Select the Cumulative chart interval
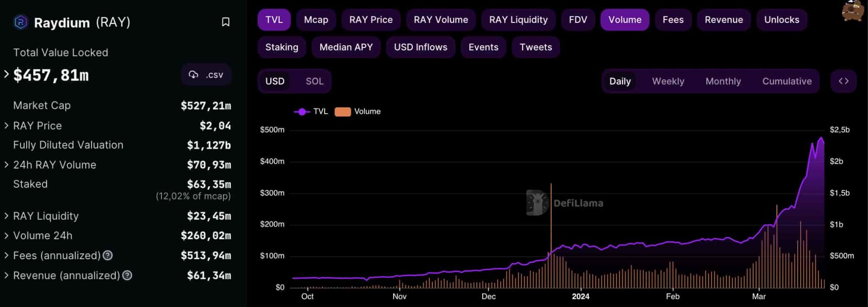Viewport: 868px width, 307px height. pos(787,81)
